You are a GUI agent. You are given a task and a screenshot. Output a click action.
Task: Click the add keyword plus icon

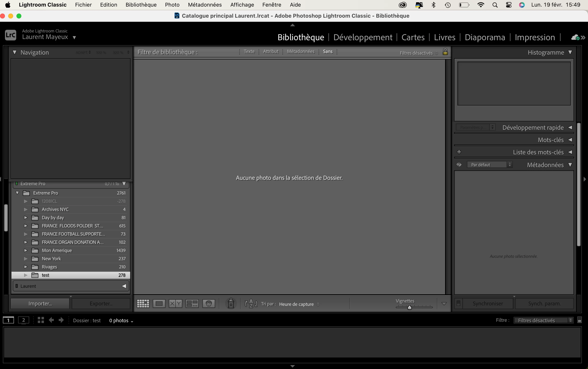pos(459,152)
